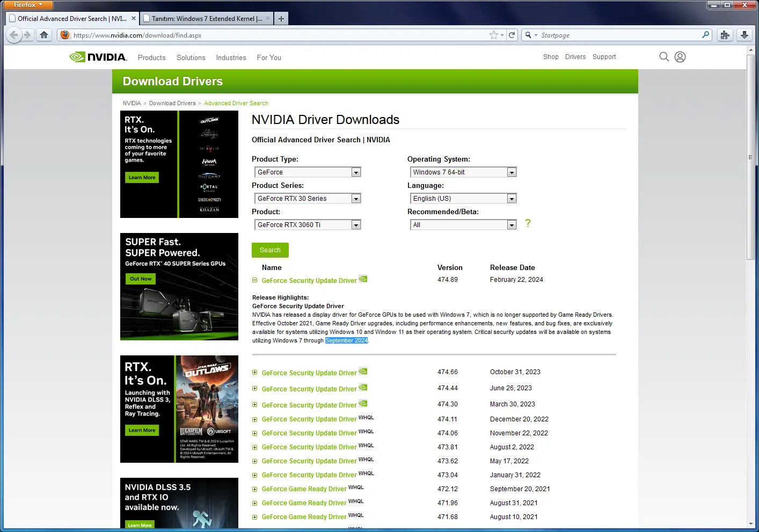The height and width of the screenshot is (532, 759).
Task: Open the 471.68 Game Ready Driver link
Action: click(304, 517)
